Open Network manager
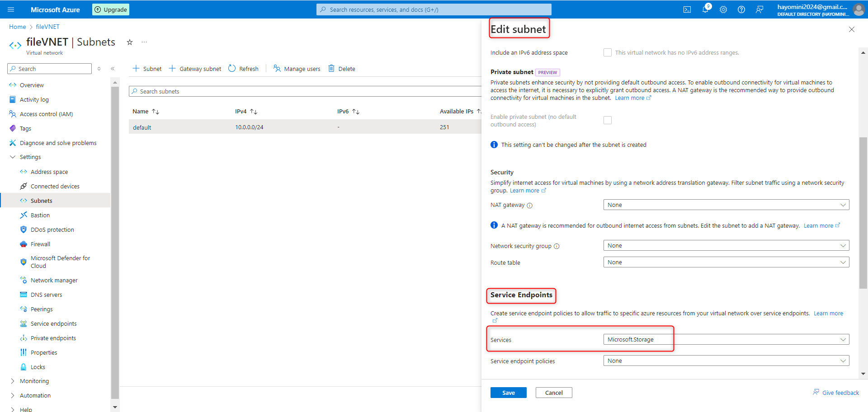 (x=54, y=280)
